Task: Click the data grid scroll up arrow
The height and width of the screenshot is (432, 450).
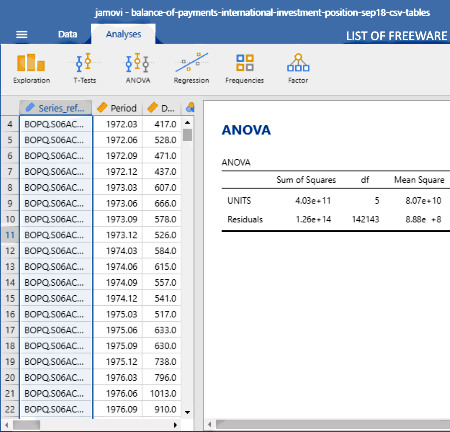Action: 188,123
